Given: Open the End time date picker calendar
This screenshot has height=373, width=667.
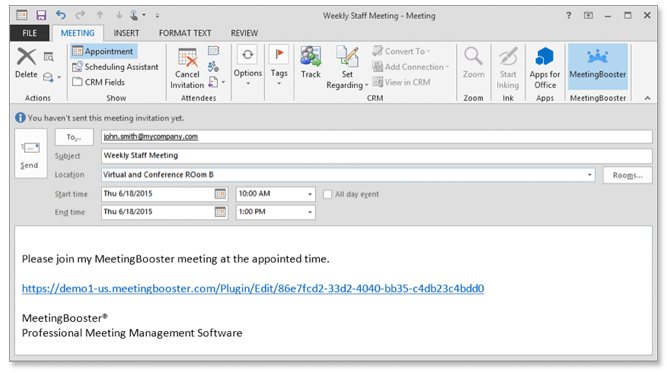Looking at the screenshot, I should point(220,212).
